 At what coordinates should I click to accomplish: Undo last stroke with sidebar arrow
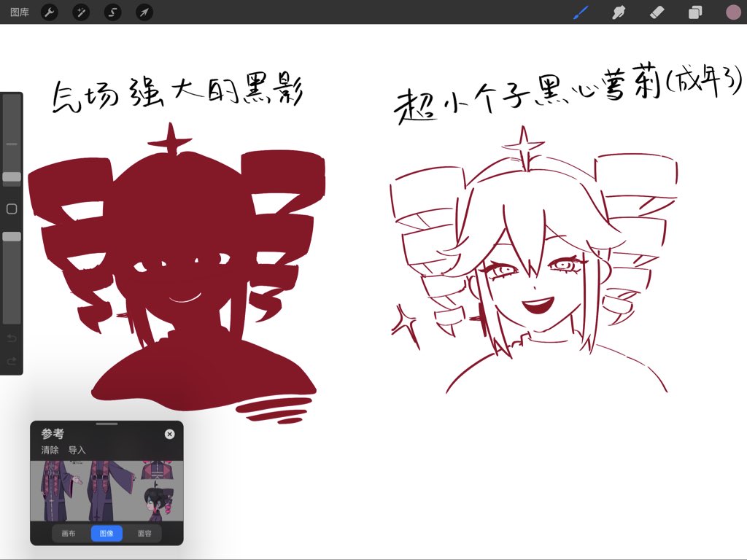pyautogui.click(x=12, y=338)
